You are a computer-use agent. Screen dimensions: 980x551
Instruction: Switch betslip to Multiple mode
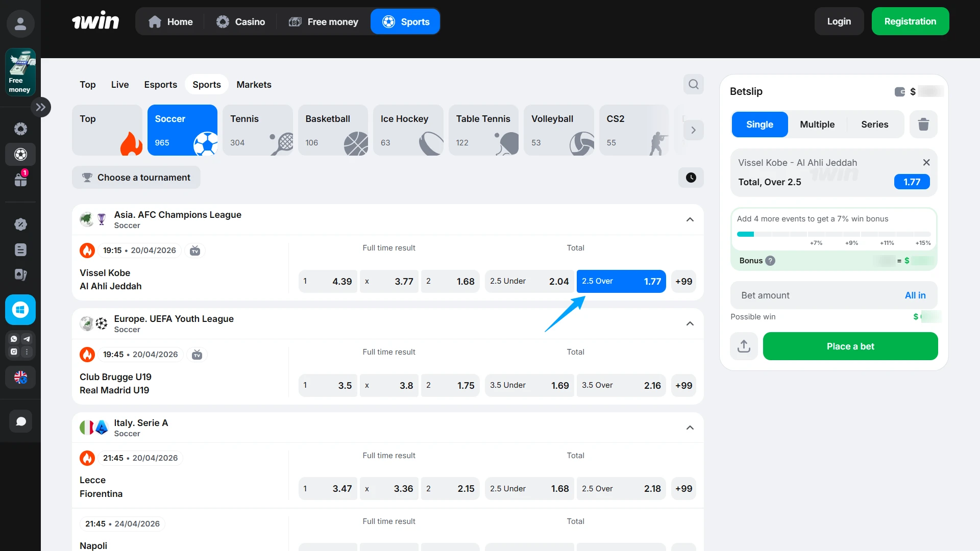[817, 124]
